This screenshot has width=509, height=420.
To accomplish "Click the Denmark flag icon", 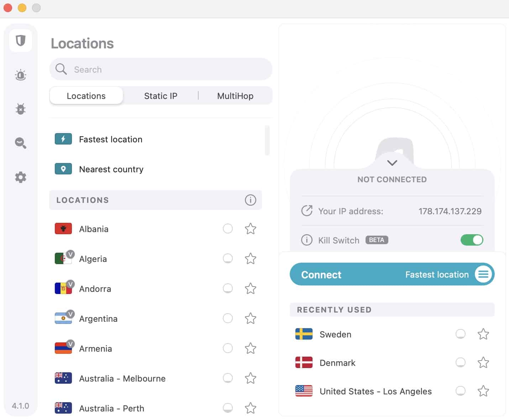I will pos(304,362).
